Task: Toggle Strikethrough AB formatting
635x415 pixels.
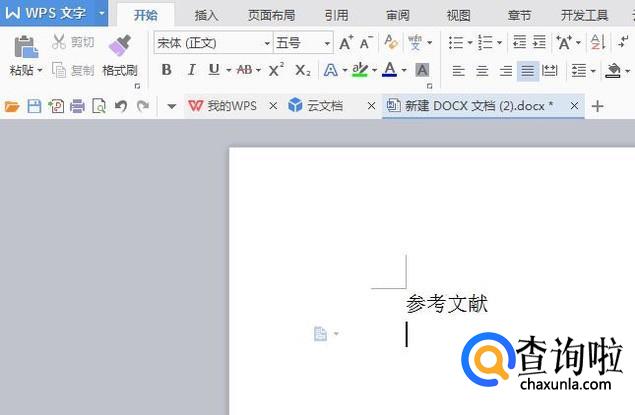Action: pyautogui.click(x=244, y=70)
